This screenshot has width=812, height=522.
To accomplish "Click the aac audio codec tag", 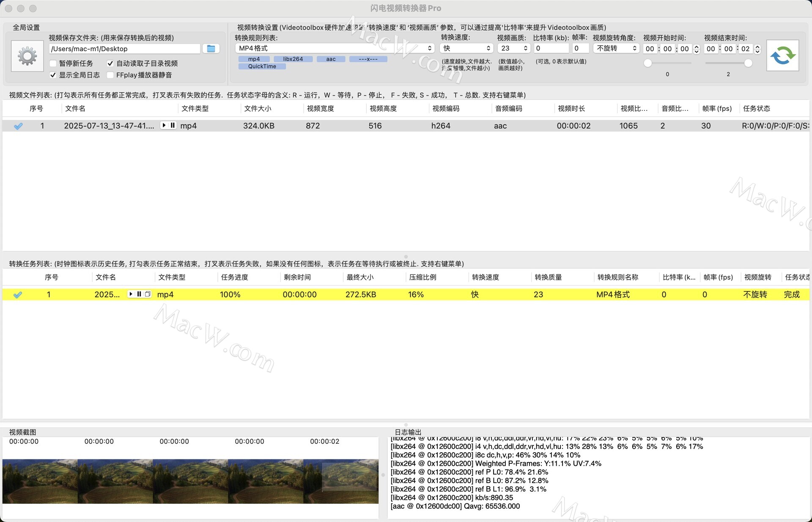I will tap(331, 59).
